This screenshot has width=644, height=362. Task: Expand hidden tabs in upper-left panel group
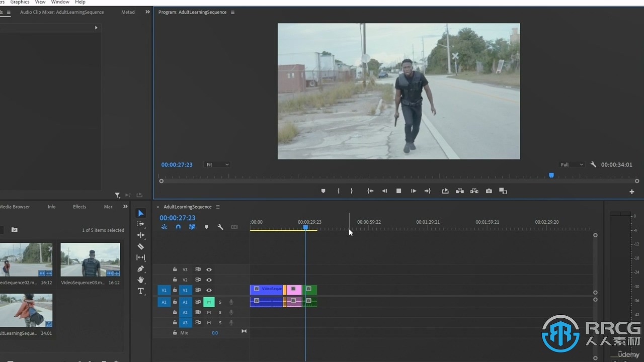[147, 12]
